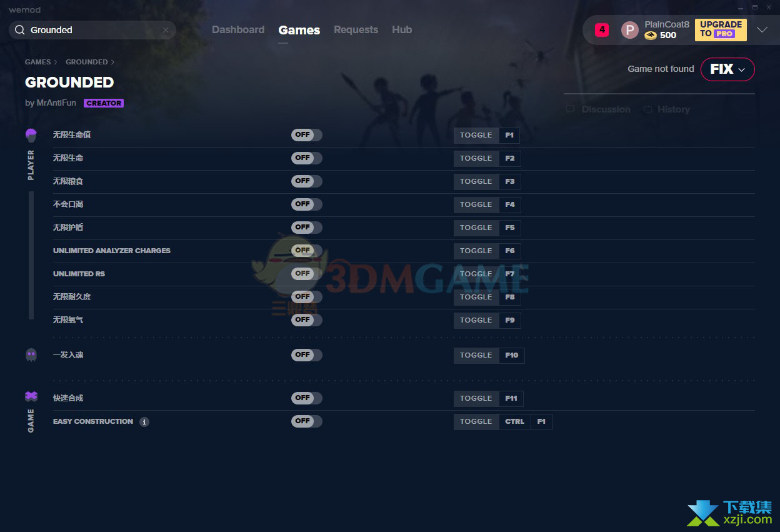This screenshot has height=532, width=780.
Task: Click the GAMES breadcrumb link
Action: (38, 63)
